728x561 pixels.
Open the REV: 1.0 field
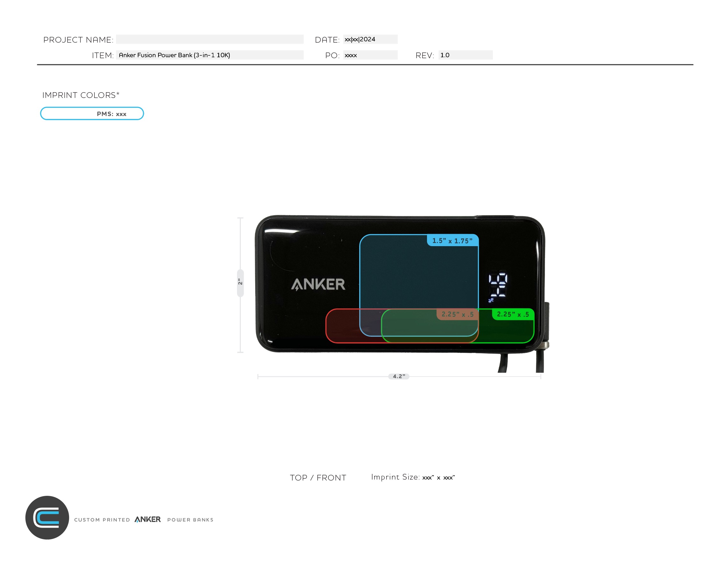click(466, 55)
